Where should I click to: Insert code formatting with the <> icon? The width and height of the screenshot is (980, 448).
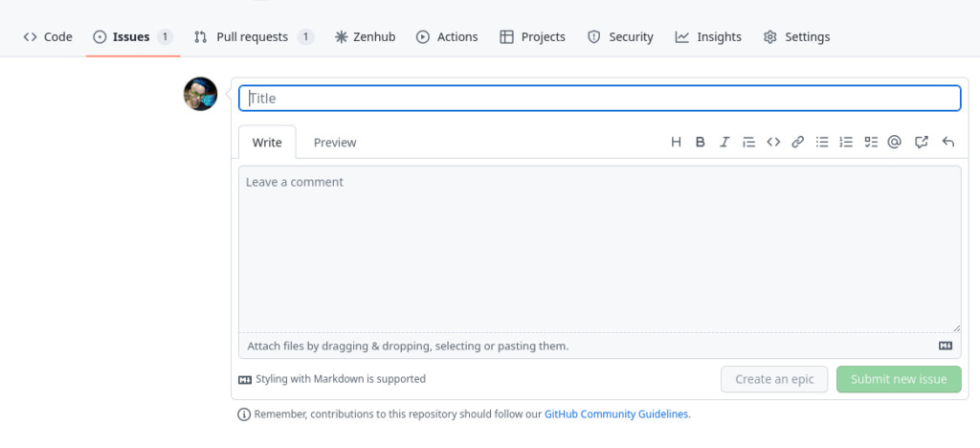(773, 143)
